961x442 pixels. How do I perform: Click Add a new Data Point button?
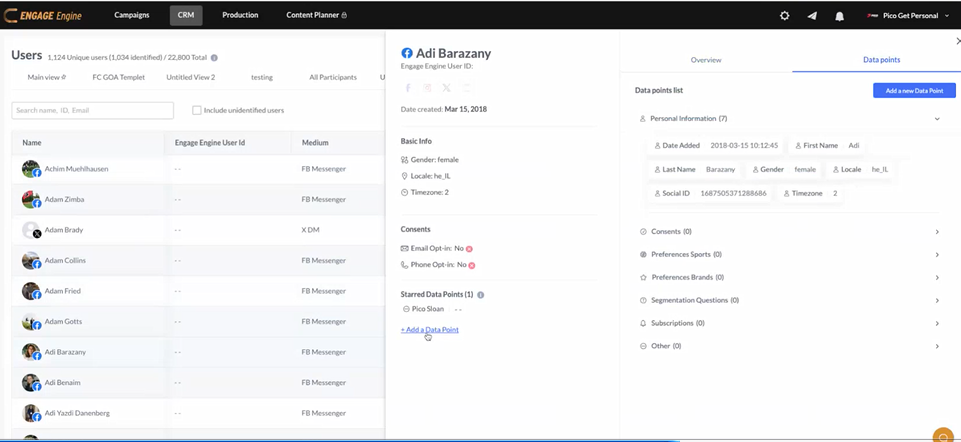click(x=914, y=91)
